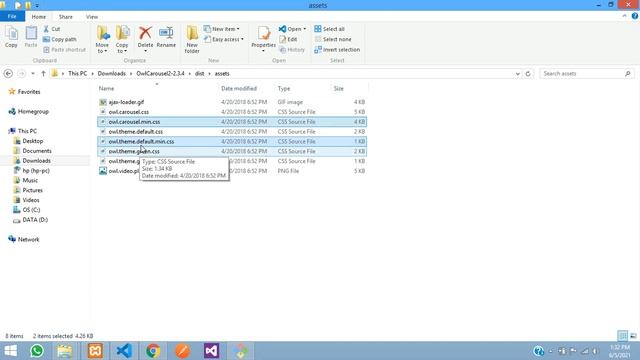Open Desktop in the navigation pane
Image resolution: width=640 pixels, height=360 pixels.
[32, 141]
